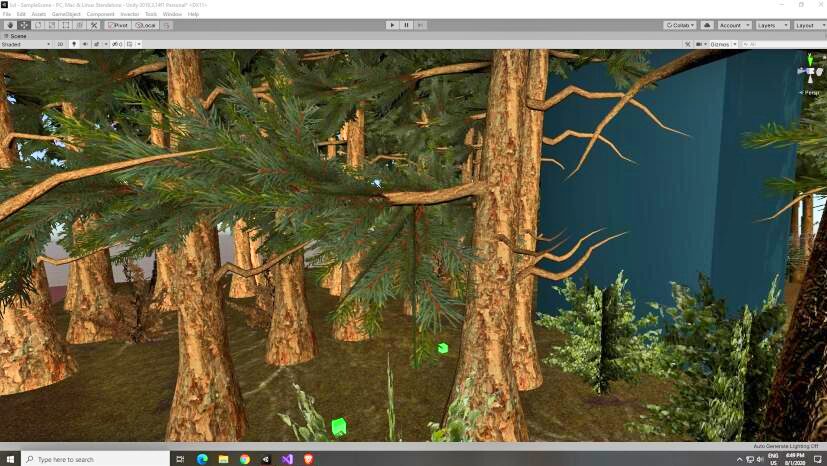Select the combined Transform tool
827x466 pixels.
(80, 25)
